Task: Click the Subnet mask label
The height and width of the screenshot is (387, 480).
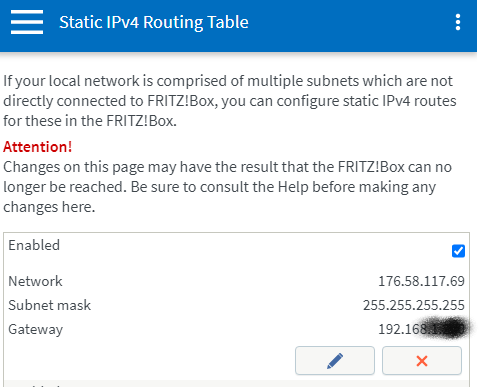Action: [x=50, y=305]
